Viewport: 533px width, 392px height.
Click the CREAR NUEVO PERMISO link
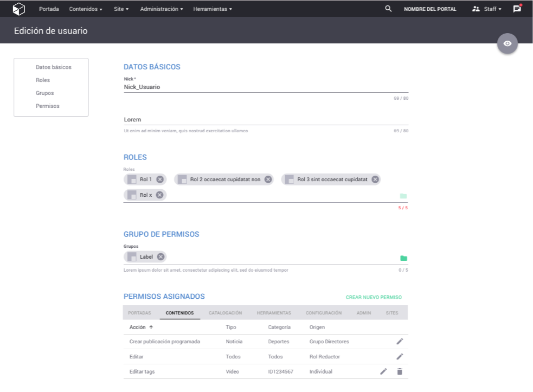[373, 297]
